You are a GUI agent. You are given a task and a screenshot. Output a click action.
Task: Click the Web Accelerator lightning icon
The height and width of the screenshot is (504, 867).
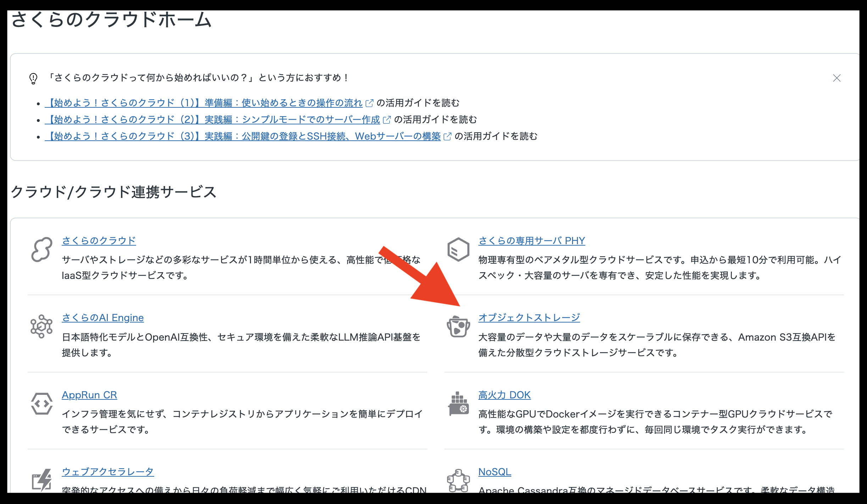click(x=41, y=480)
